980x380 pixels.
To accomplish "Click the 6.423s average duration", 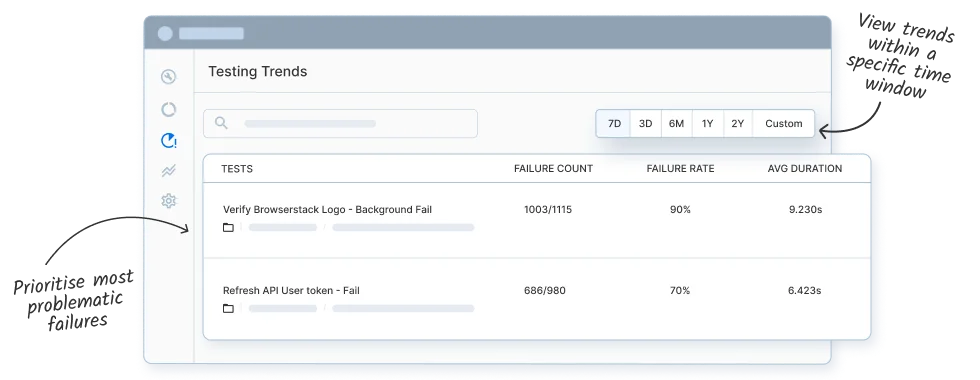I will pyautogui.click(x=804, y=291).
